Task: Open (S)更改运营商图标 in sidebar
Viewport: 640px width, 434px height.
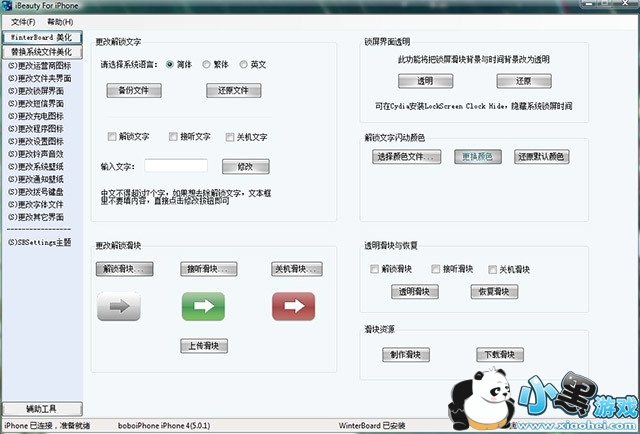Action: point(39,66)
